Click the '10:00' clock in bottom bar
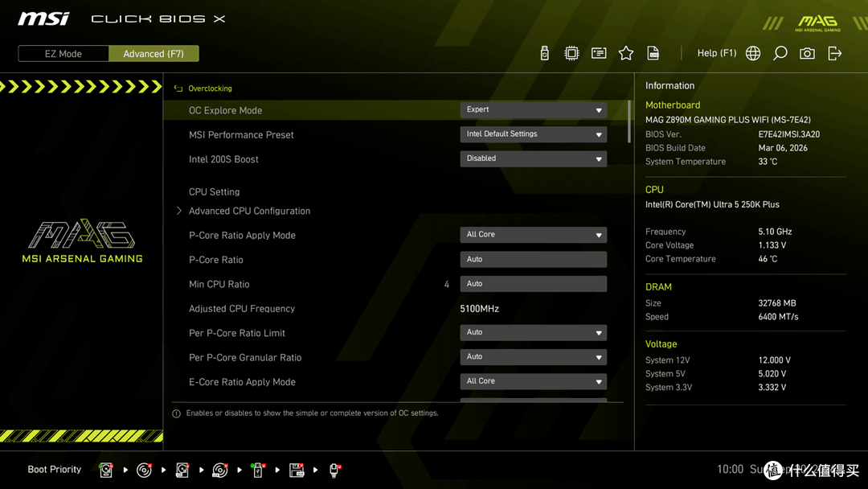 730,470
